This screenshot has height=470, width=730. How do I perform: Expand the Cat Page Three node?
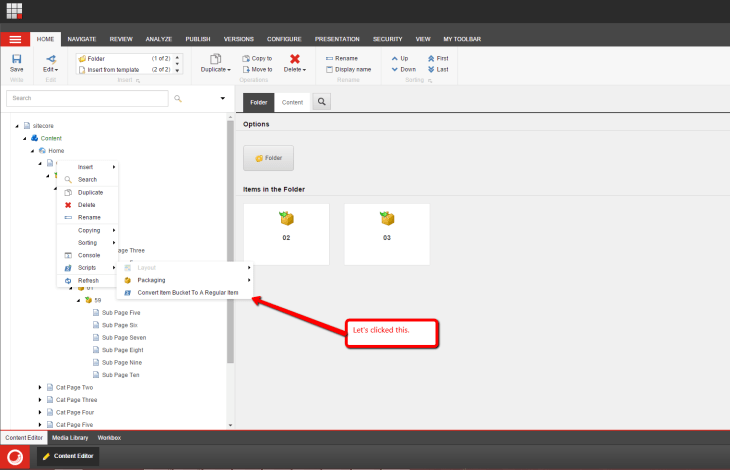40,400
